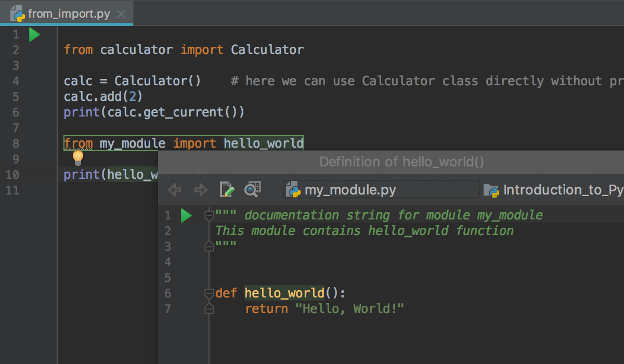Click my_module in the line 8 import
Viewport: 624px width, 364px height.
coord(133,144)
